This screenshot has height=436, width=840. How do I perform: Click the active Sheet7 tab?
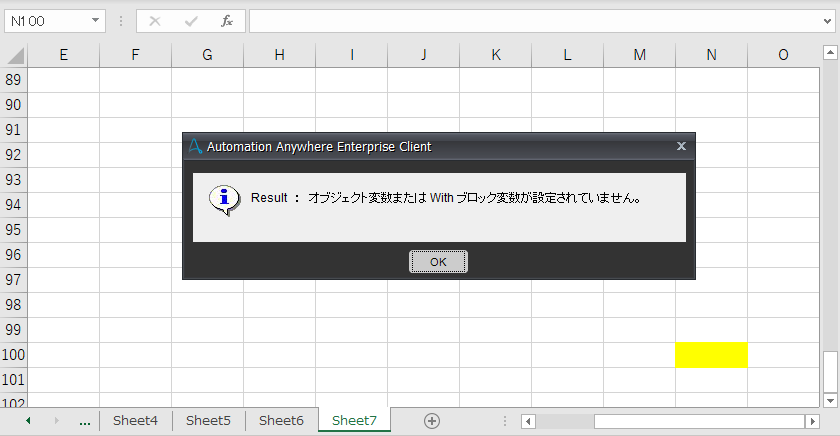coord(354,420)
